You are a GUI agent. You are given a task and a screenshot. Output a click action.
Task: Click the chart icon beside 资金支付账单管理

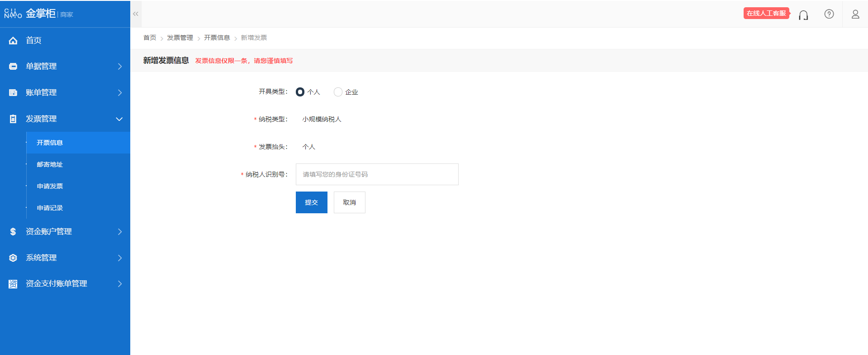tap(13, 284)
